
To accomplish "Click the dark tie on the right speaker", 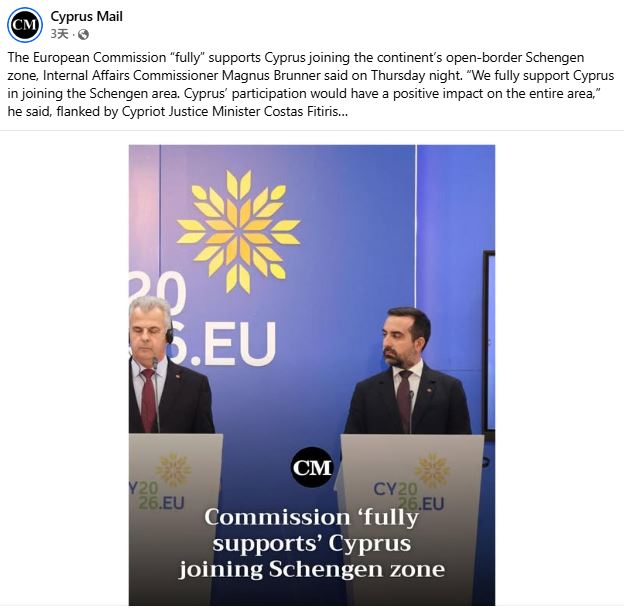I will [404, 400].
